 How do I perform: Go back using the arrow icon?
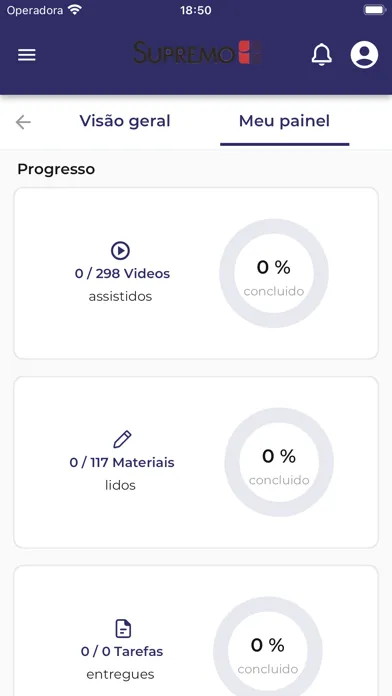pyautogui.click(x=23, y=122)
